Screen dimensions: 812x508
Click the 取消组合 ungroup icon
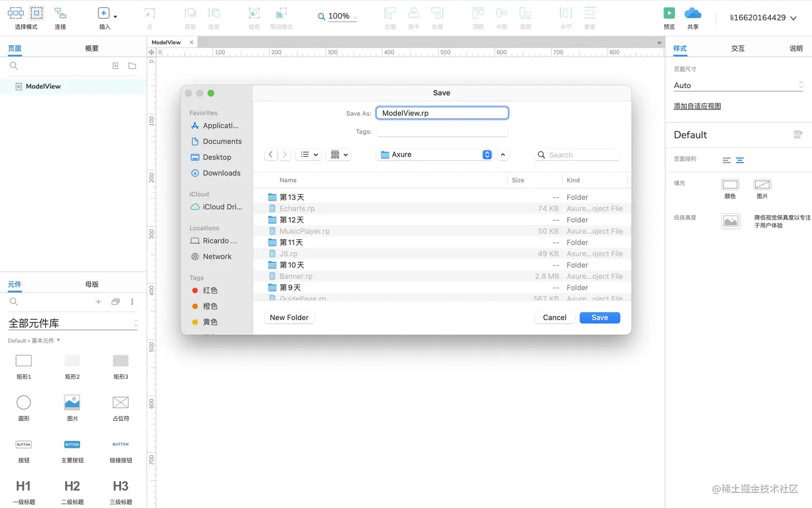coord(281,13)
